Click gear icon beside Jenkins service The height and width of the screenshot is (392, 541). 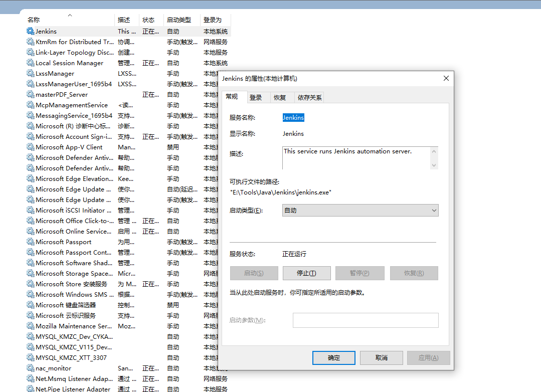pyautogui.click(x=31, y=31)
